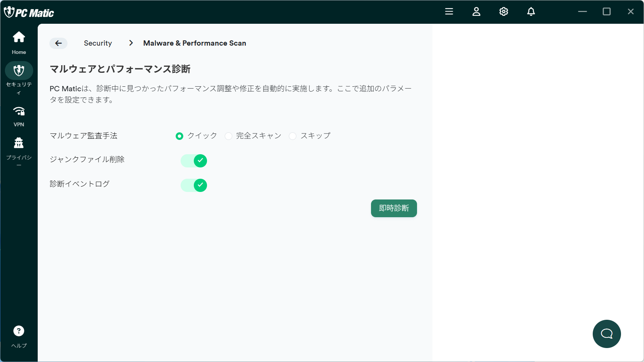The height and width of the screenshot is (362, 644).
Task: Open the Home sidebar icon
Action: (x=19, y=37)
